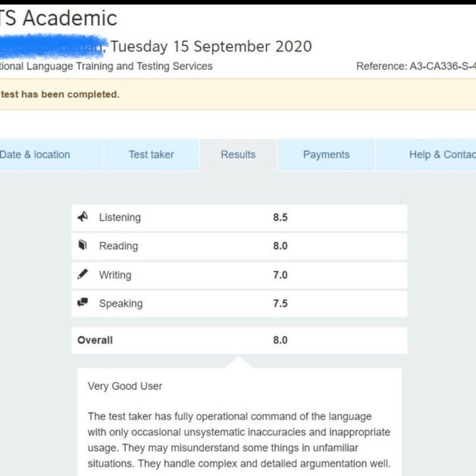Viewport: 476px width, 476px height.
Task: Select the Results tab
Action: 238,155
